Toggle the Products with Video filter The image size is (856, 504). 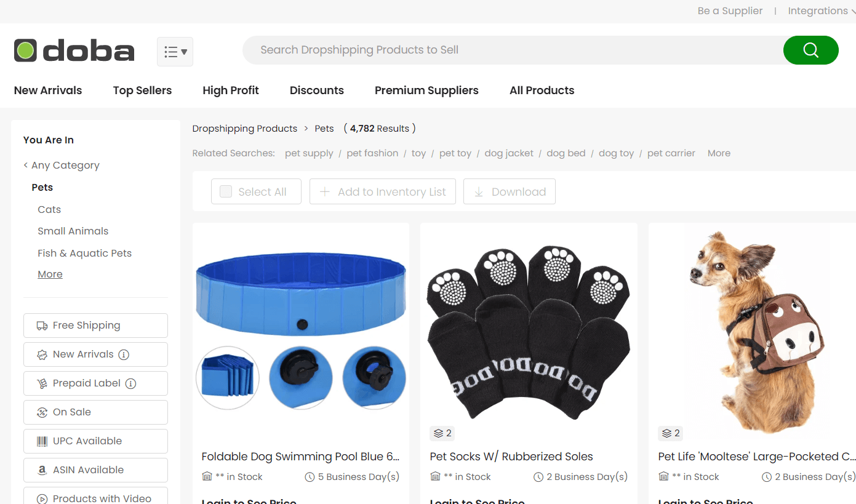point(95,496)
